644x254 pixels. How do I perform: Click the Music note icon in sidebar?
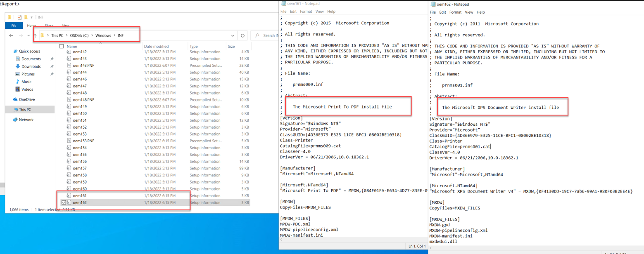pyautogui.click(x=18, y=82)
